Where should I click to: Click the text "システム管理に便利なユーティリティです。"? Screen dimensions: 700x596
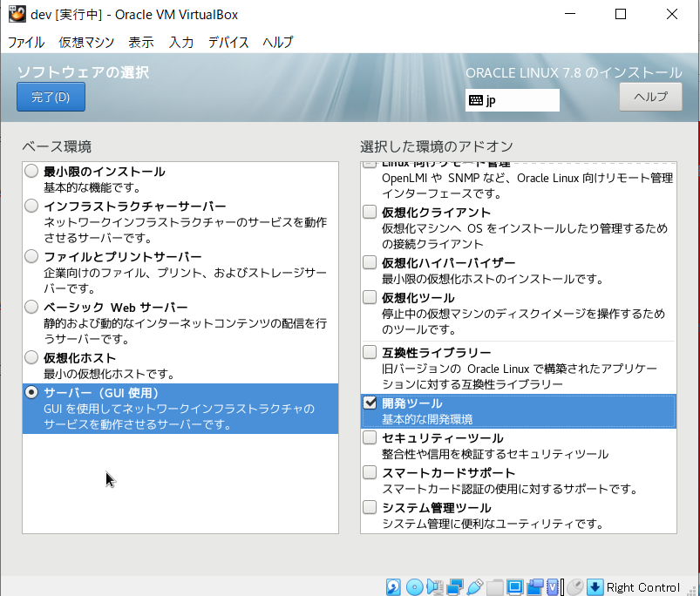coord(493,524)
